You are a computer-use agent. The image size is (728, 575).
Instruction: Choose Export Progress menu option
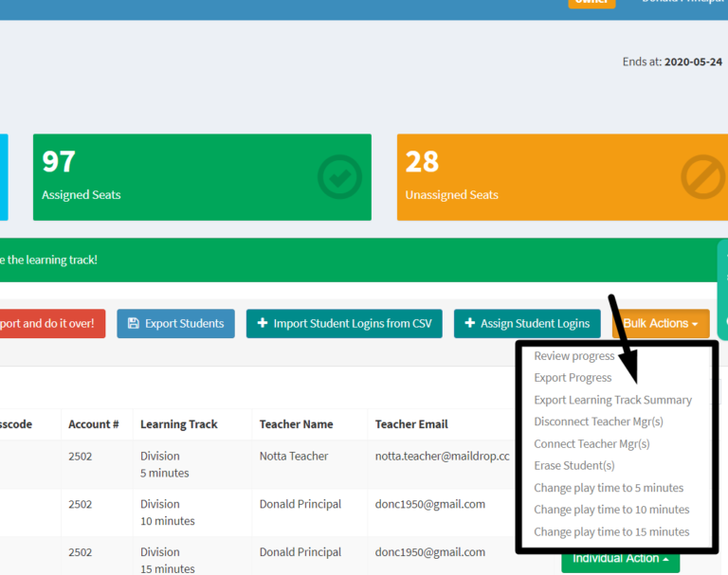point(573,378)
